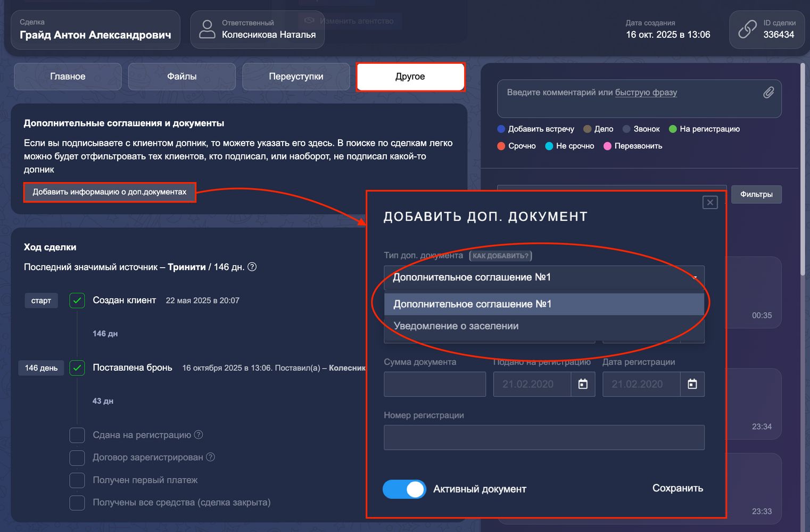Select the green На регистрацию tag
810x532 pixels.
click(x=704, y=129)
